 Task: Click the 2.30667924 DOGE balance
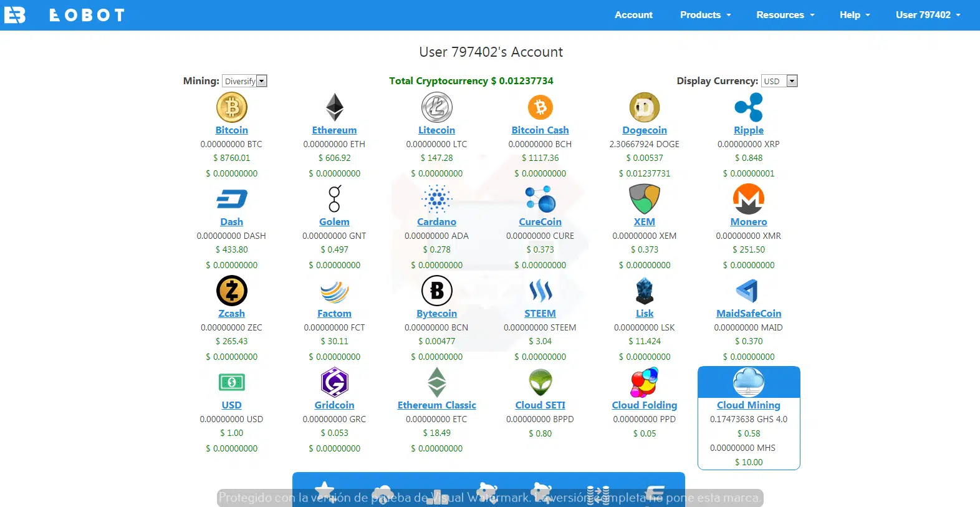pos(645,144)
